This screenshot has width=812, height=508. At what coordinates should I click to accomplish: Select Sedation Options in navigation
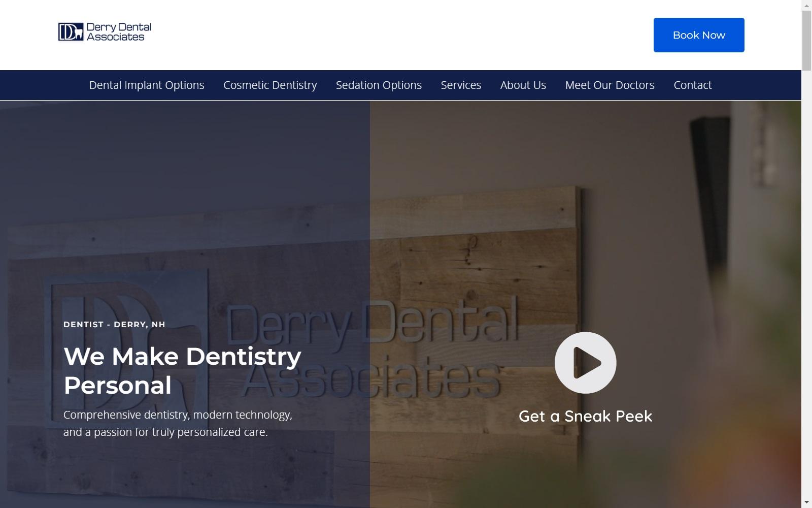(x=379, y=85)
